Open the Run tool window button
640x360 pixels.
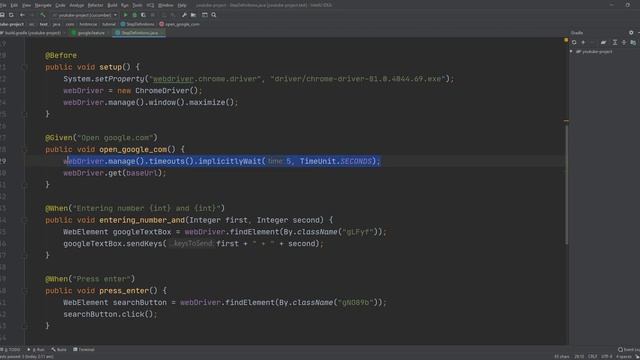click(36, 350)
